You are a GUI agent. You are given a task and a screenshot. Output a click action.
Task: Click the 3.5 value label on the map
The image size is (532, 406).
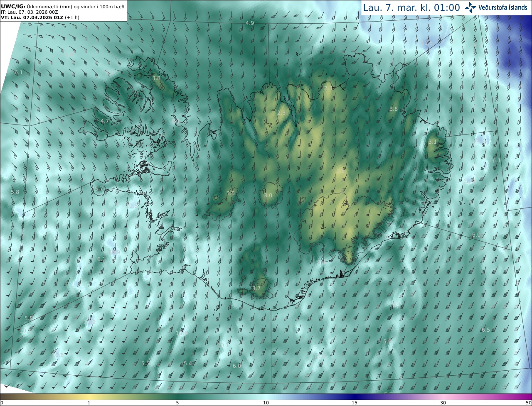(231, 193)
